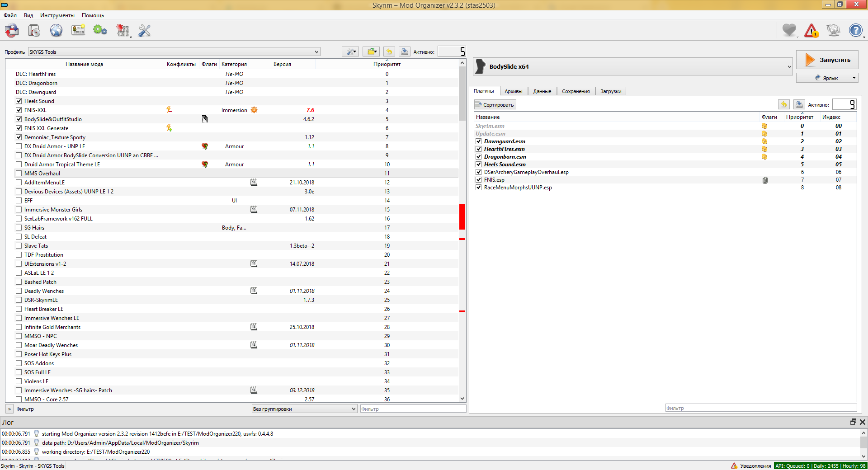Click create backup icon above mod list
Screen dimensions: 868x470
point(405,52)
